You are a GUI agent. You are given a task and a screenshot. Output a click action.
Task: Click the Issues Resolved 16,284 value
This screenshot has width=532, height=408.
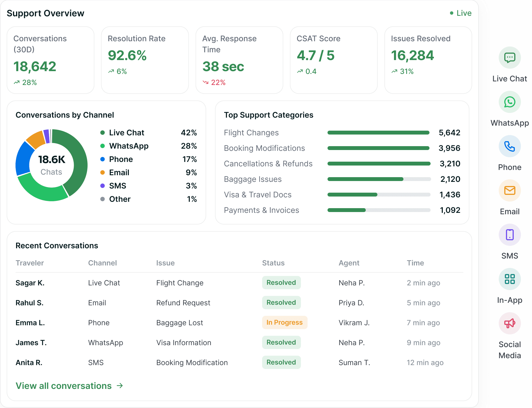[x=412, y=55]
